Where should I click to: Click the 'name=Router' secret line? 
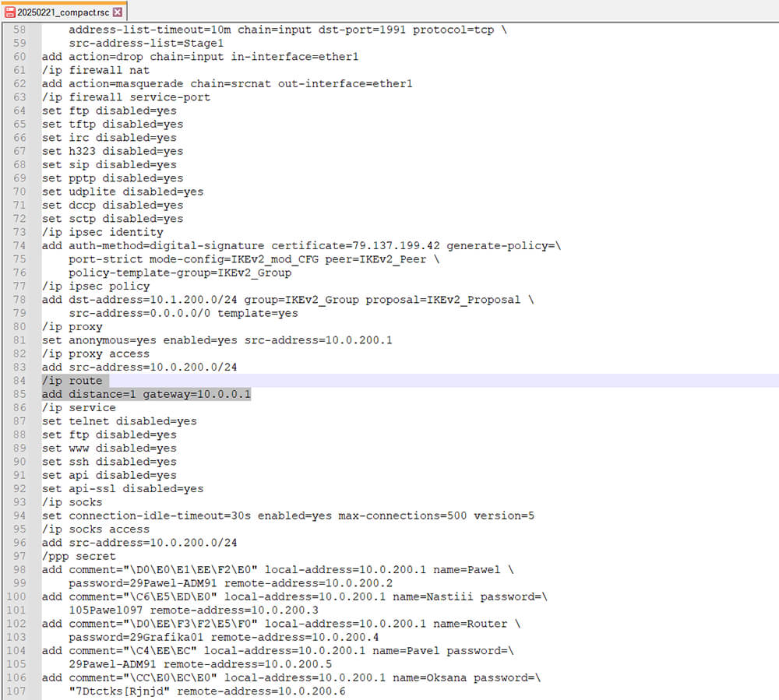coord(281,624)
